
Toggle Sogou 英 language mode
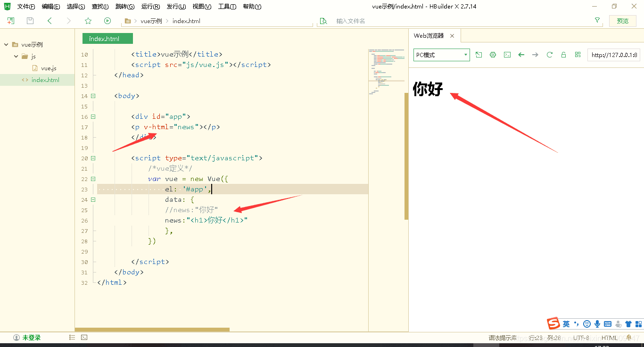tap(566, 324)
